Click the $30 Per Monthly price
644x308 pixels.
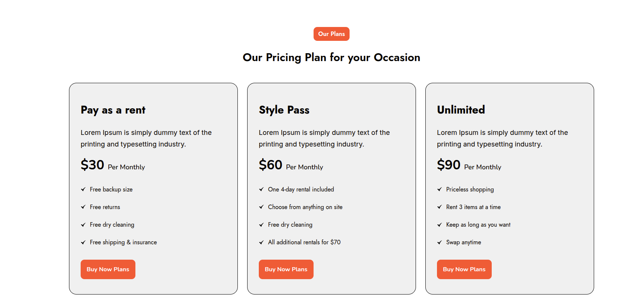[113, 165]
